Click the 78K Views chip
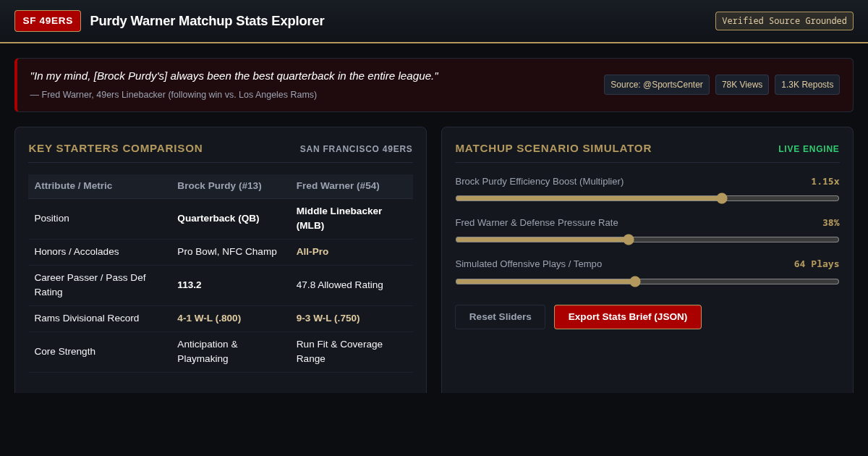868x456 pixels. (742, 85)
